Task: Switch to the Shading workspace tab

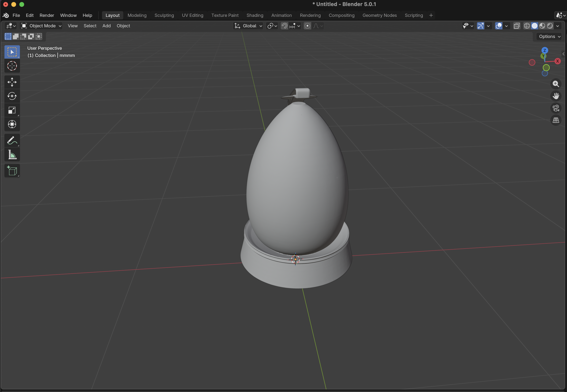Action: pos(255,15)
